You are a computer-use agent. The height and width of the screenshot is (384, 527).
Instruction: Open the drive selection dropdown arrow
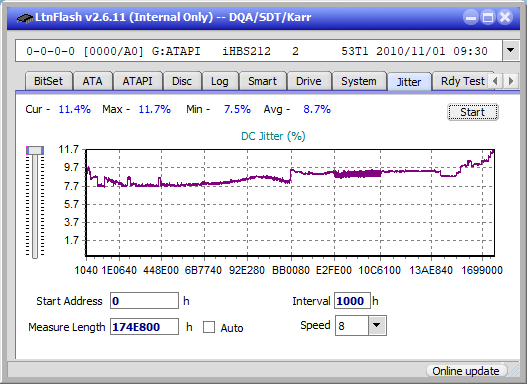coord(511,51)
